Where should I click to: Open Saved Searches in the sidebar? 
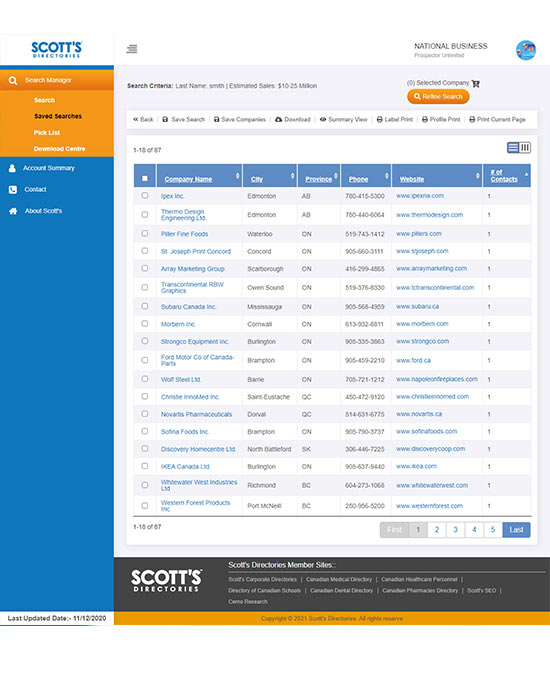pos(58,116)
